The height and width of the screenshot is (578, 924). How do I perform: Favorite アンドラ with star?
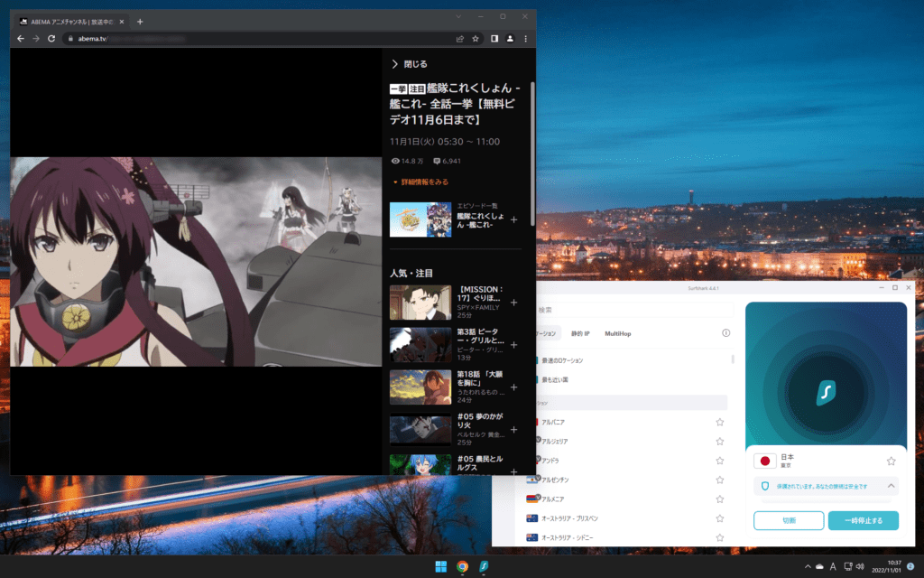719,461
